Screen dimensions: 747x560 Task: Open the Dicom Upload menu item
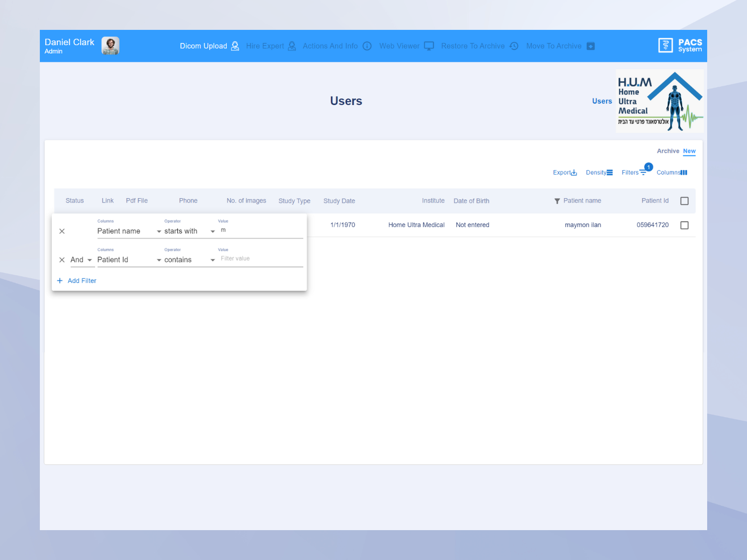pyautogui.click(x=210, y=46)
